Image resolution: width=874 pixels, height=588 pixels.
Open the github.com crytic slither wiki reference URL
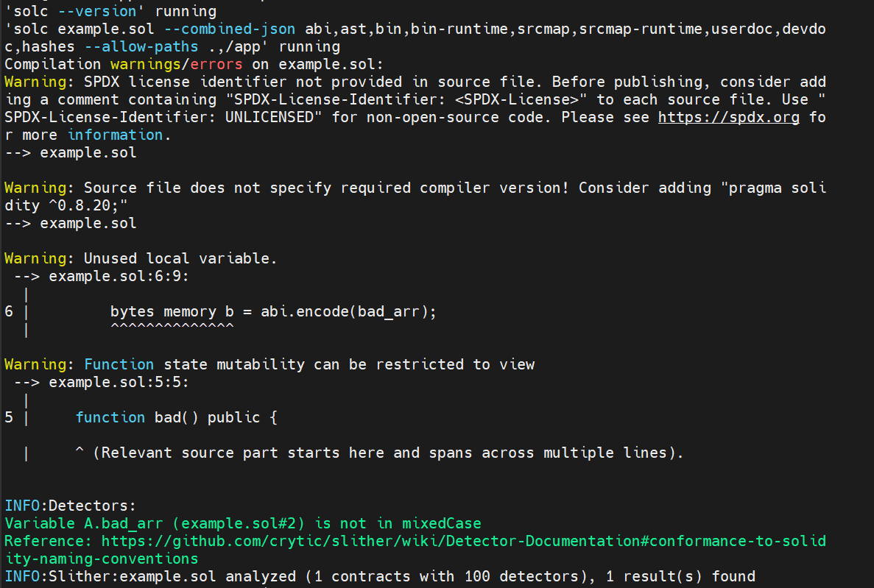coord(462,541)
